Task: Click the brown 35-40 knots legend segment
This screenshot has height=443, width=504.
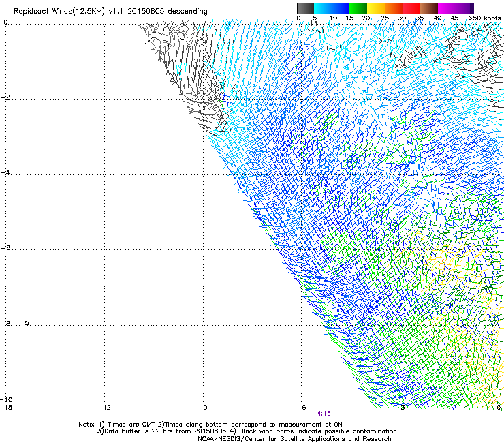Action: 429,8
